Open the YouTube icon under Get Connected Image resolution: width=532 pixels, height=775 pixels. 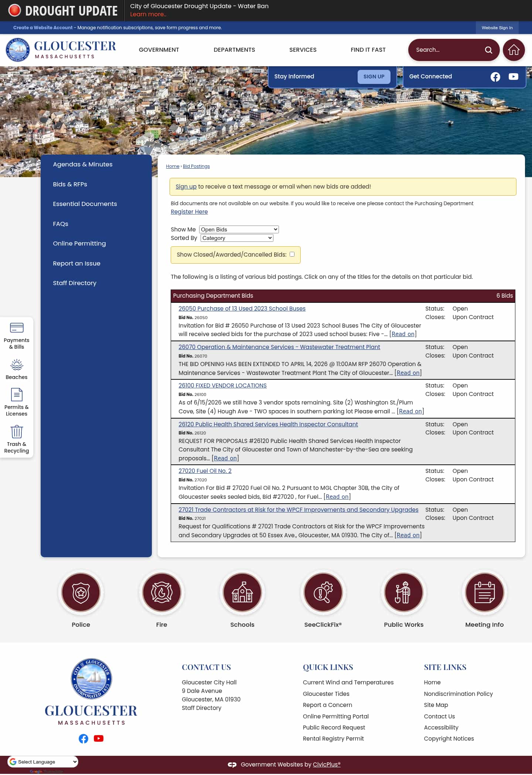coord(513,77)
